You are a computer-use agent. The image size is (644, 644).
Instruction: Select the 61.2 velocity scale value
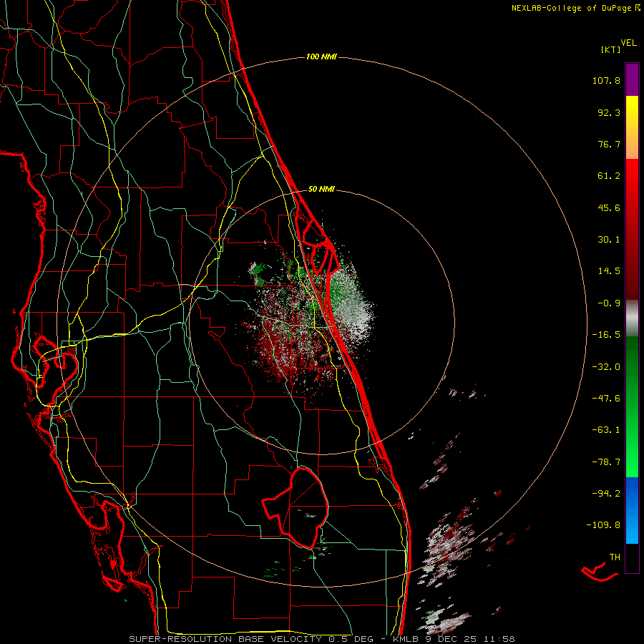[x=609, y=176]
